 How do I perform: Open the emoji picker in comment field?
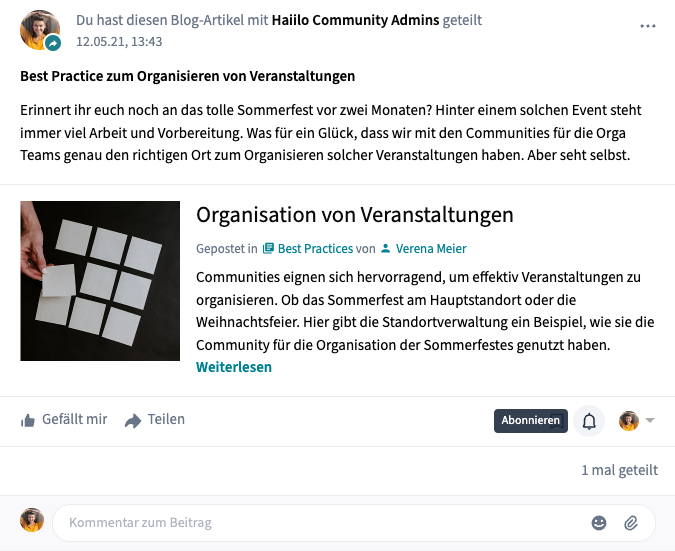599,523
